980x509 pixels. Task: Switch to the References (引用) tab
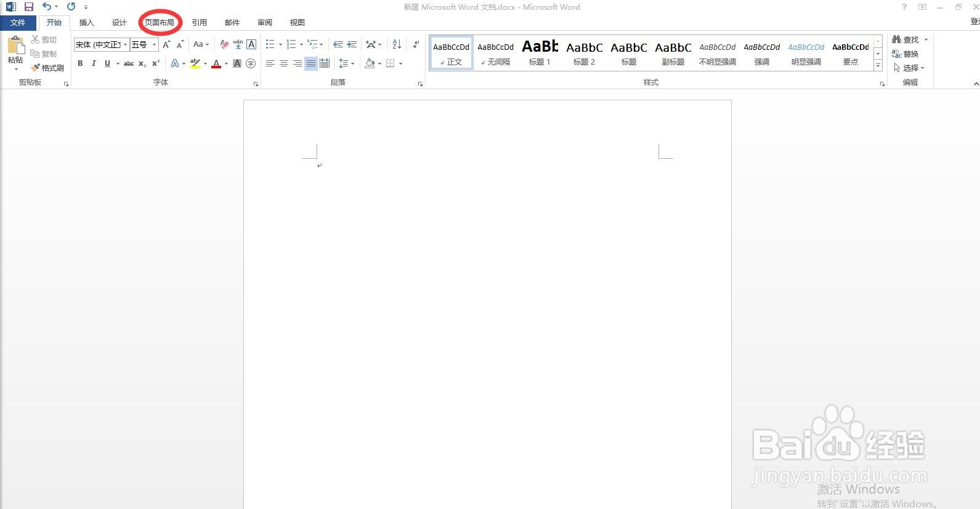tap(200, 23)
